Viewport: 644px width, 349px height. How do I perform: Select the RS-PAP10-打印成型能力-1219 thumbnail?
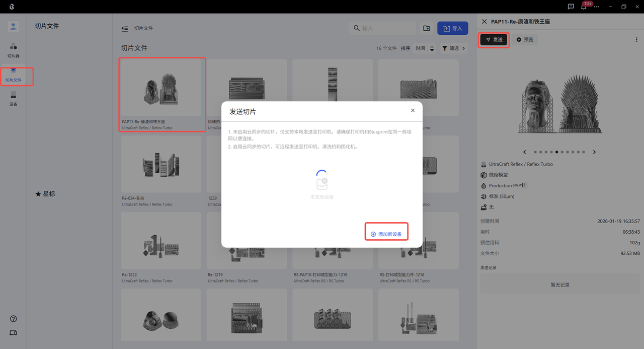pyautogui.click(x=333, y=241)
